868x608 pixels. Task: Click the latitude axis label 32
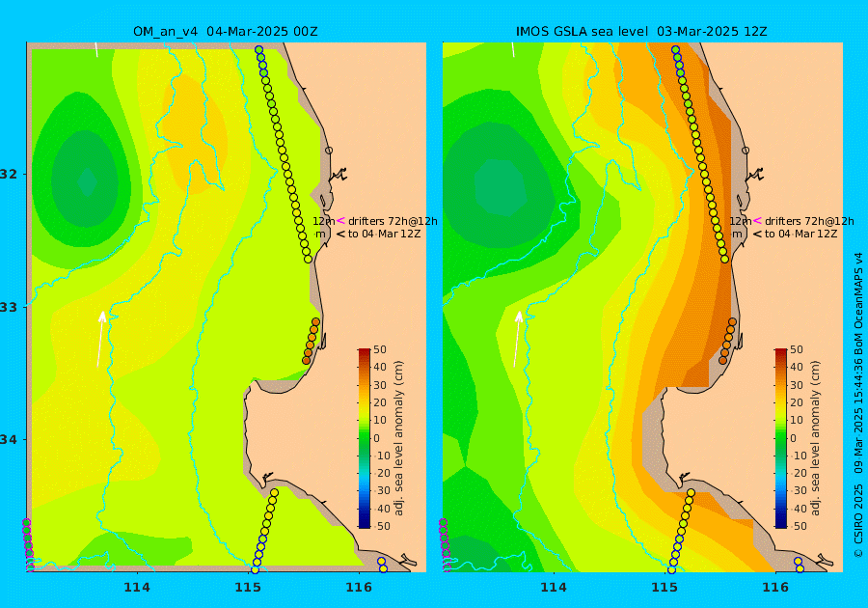(x=9, y=174)
